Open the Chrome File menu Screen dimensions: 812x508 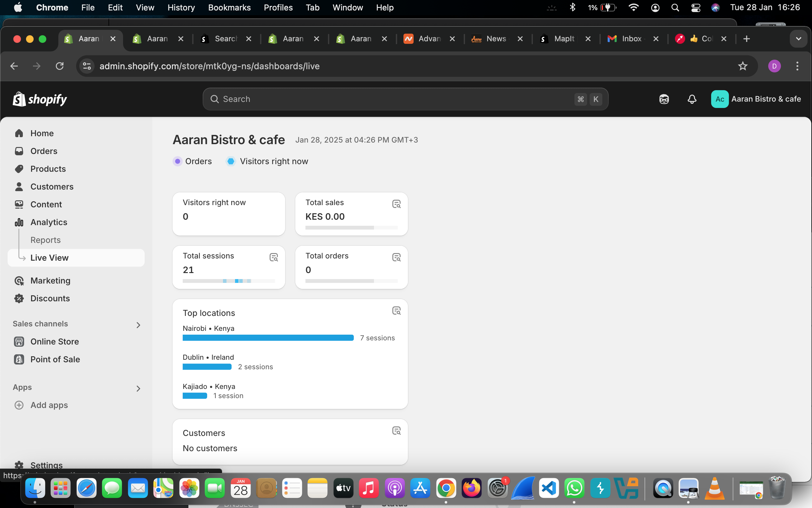88,7
